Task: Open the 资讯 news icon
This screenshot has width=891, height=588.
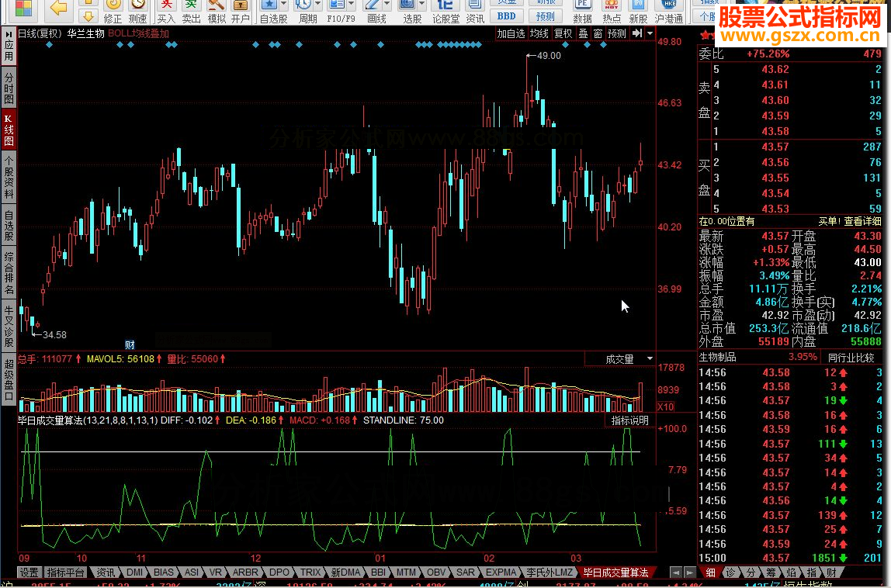Action: pos(474,12)
